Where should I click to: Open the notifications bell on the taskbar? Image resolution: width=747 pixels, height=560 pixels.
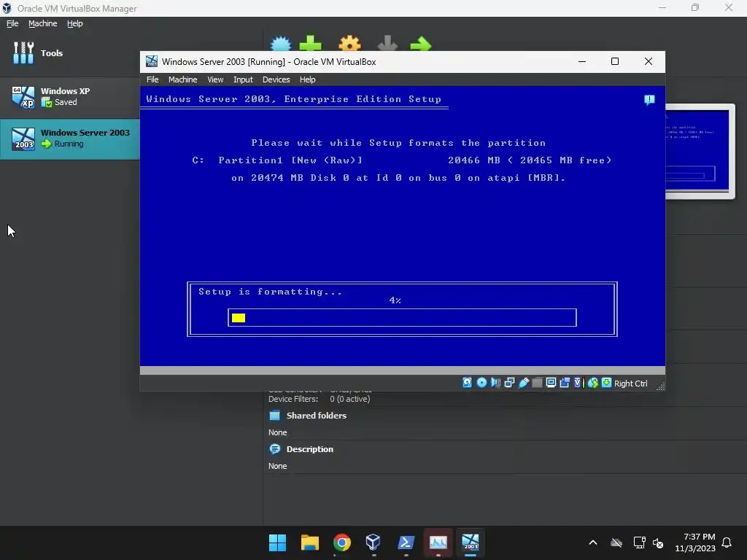point(727,542)
